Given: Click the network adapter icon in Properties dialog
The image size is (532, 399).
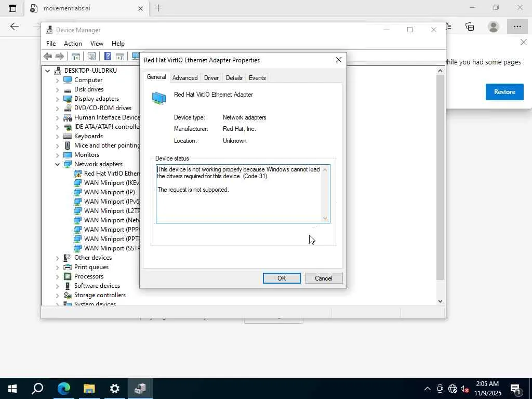Looking at the screenshot, I should pos(159,98).
